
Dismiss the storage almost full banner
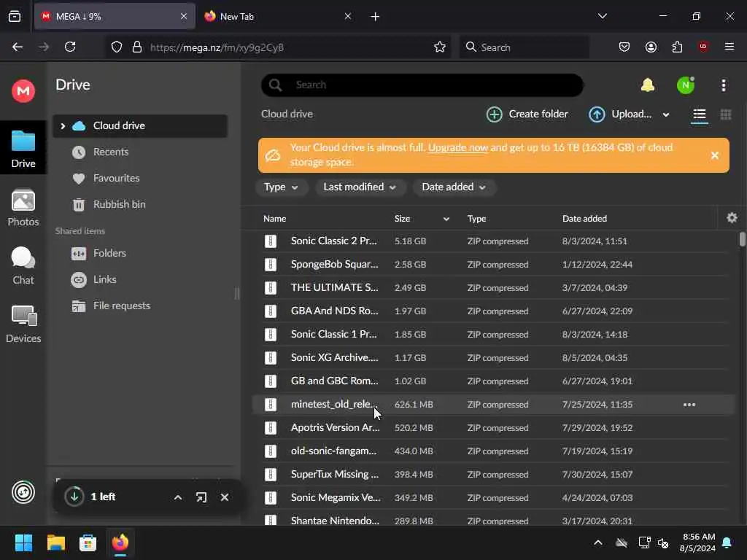pyautogui.click(x=714, y=155)
